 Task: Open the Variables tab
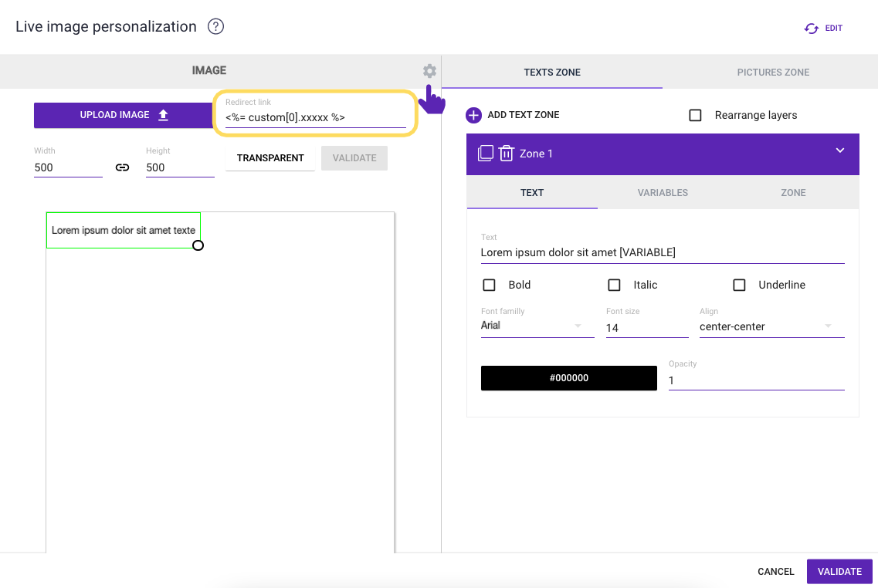click(x=663, y=192)
